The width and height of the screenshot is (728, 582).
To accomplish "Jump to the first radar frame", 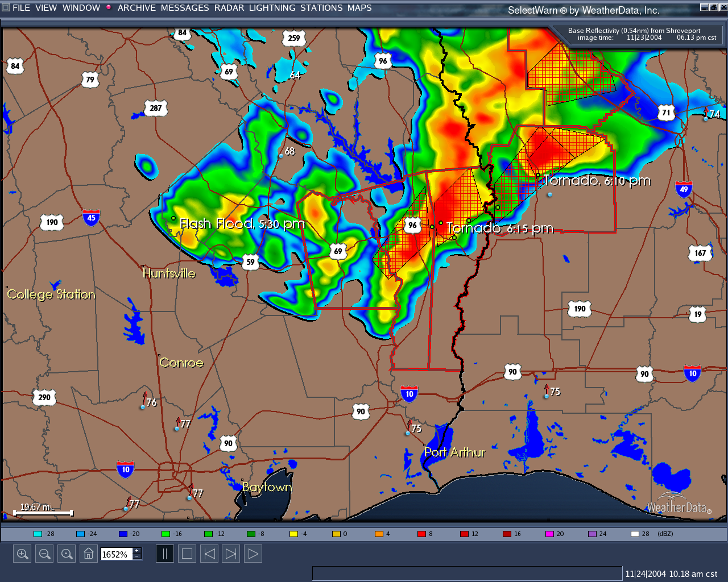I will (x=209, y=553).
